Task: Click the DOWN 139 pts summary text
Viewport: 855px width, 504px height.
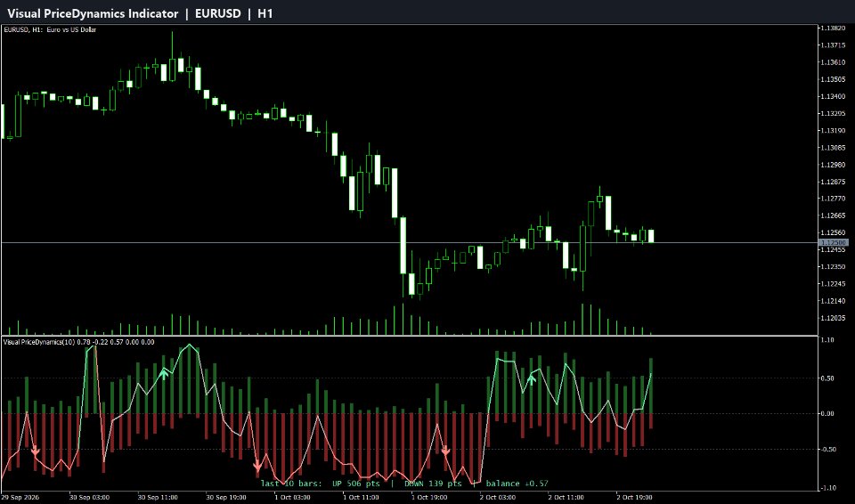Action: [x=433, y=484]
